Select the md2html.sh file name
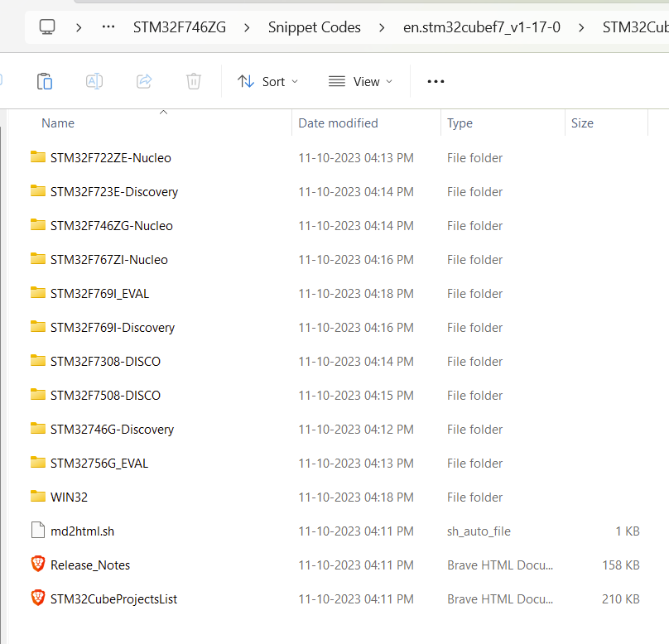The image size is (669, 644). [x=82, y=531]
